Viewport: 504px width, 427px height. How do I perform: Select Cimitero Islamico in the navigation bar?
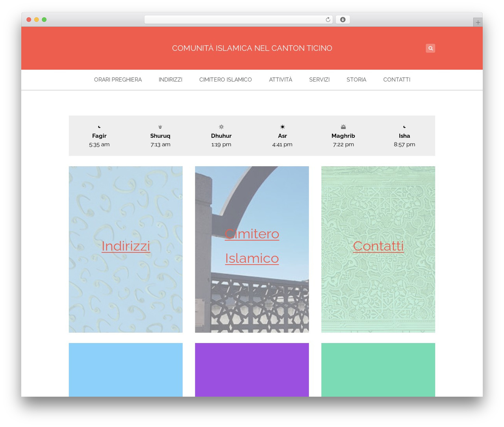(x=226, y=80)
